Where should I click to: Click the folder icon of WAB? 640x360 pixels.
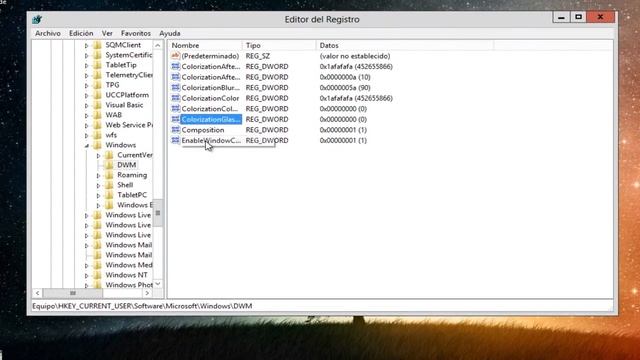point(98,115)
